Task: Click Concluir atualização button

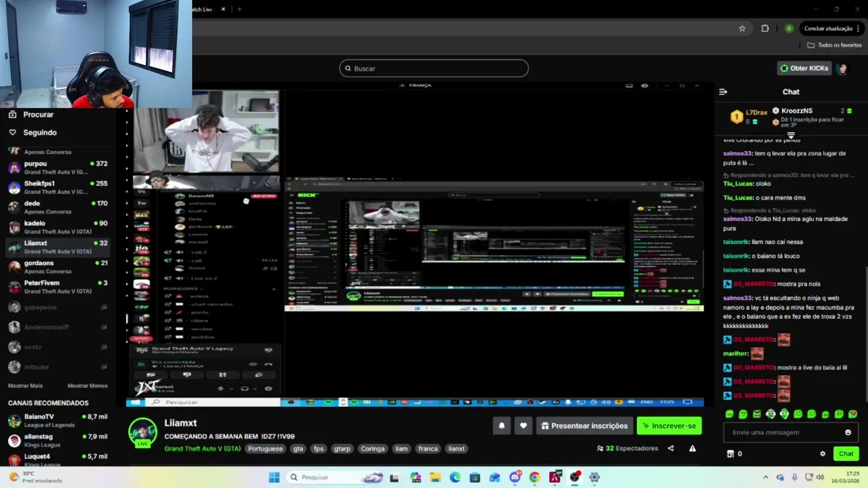Action: pos(831,28)
